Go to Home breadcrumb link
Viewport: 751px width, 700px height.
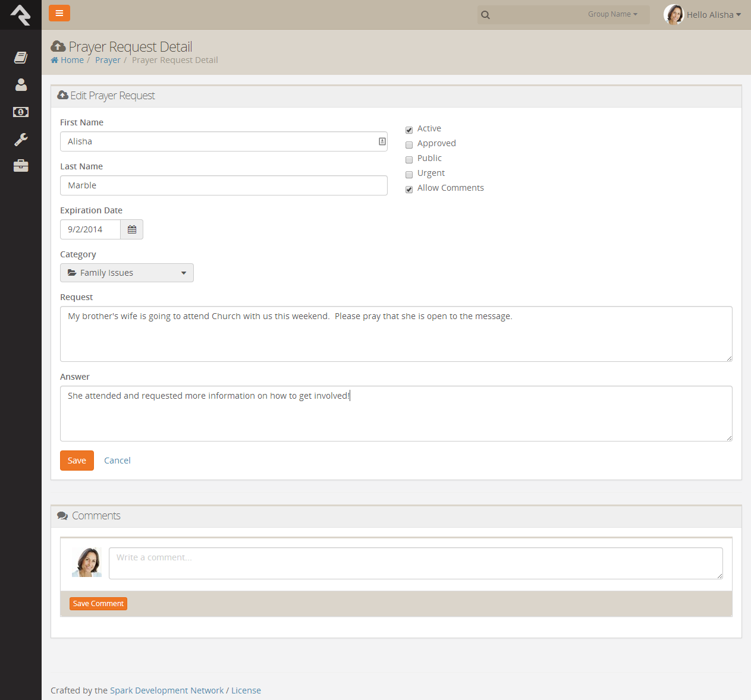click(67, 60)
